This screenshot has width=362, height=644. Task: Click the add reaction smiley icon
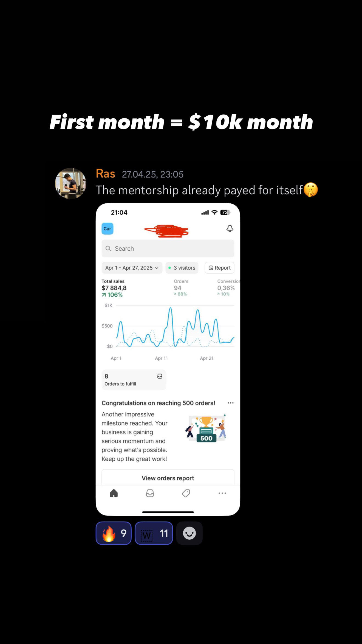point(190,533)
